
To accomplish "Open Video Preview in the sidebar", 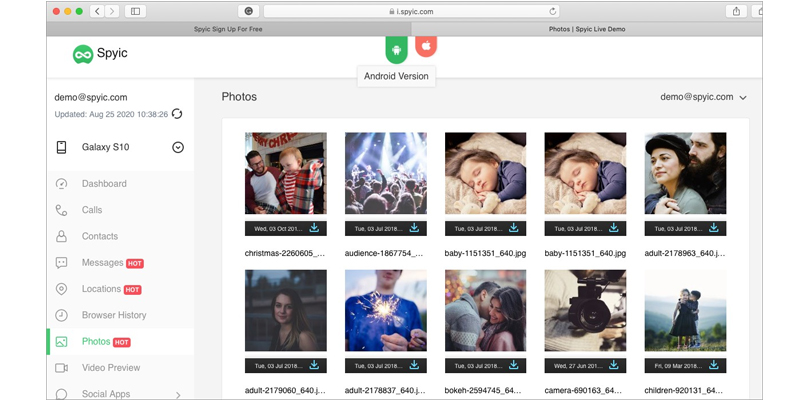I will point(111,368).
